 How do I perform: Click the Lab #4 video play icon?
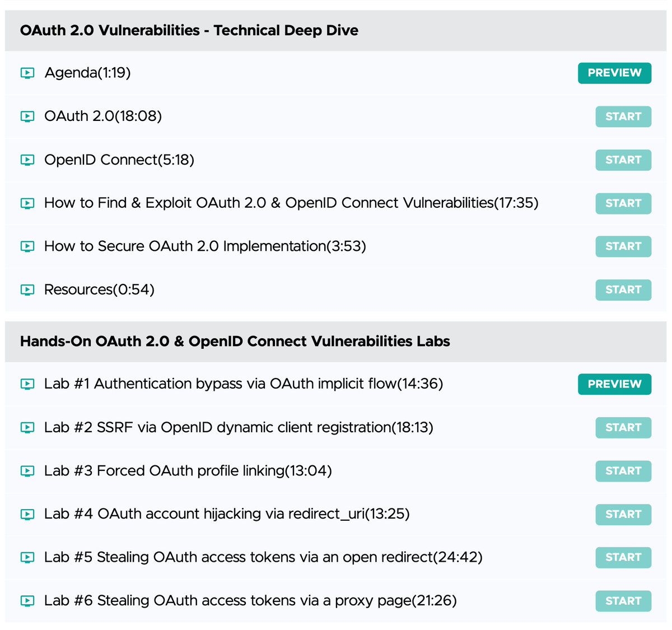point(27,514)
